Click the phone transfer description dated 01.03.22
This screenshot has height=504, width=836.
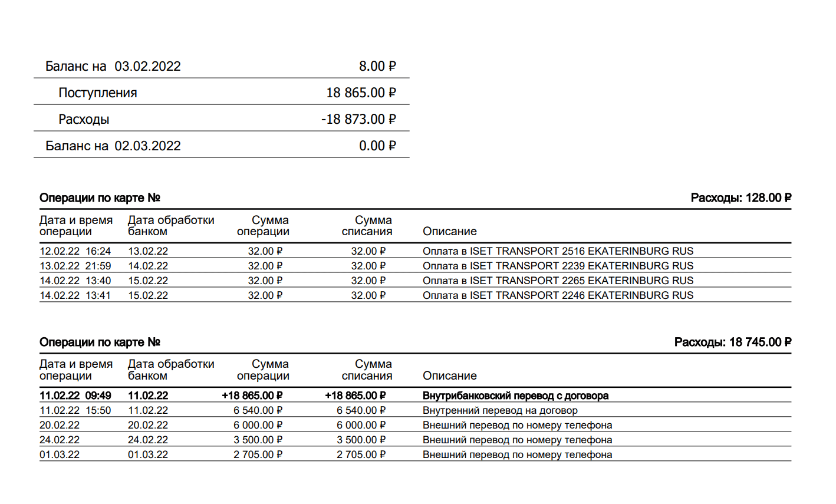coord(518,454)
